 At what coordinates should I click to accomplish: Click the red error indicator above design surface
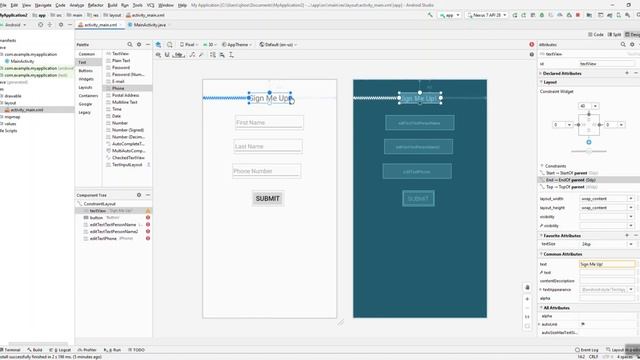[x=531, y=44]
